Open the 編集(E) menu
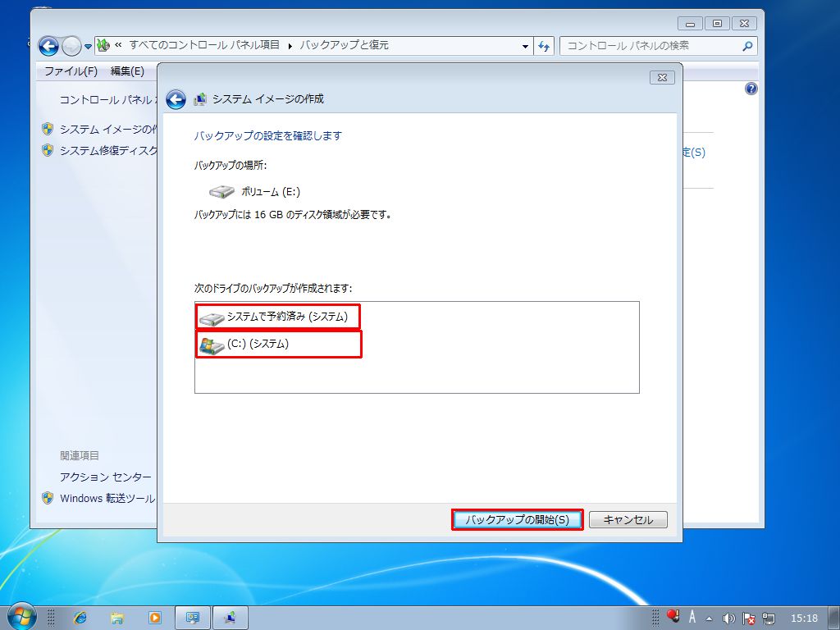Viewport: 840px width, 630px height. (x=127, y=71)
